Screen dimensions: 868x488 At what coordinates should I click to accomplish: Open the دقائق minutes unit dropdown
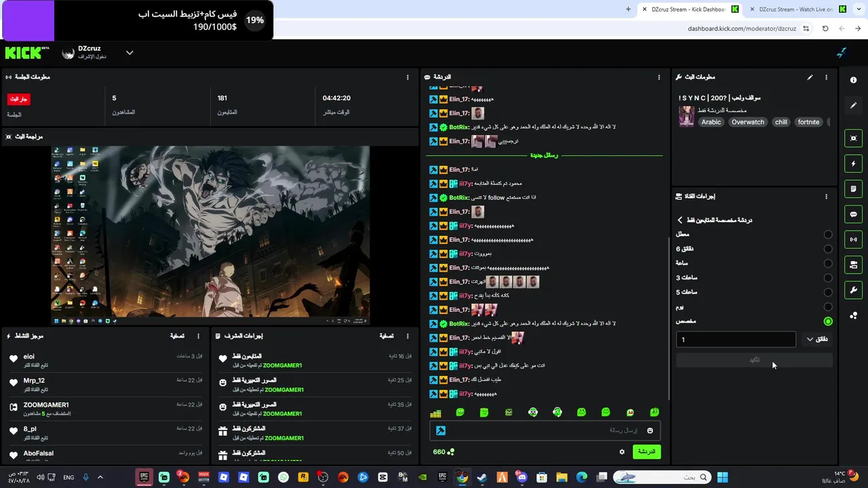(x=817, y=339)
